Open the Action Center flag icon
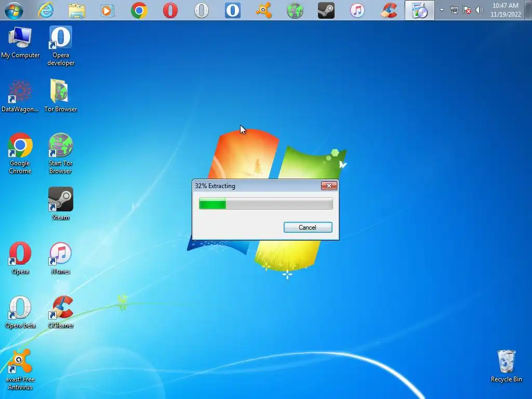532x399 pixels. click(467, 10)
